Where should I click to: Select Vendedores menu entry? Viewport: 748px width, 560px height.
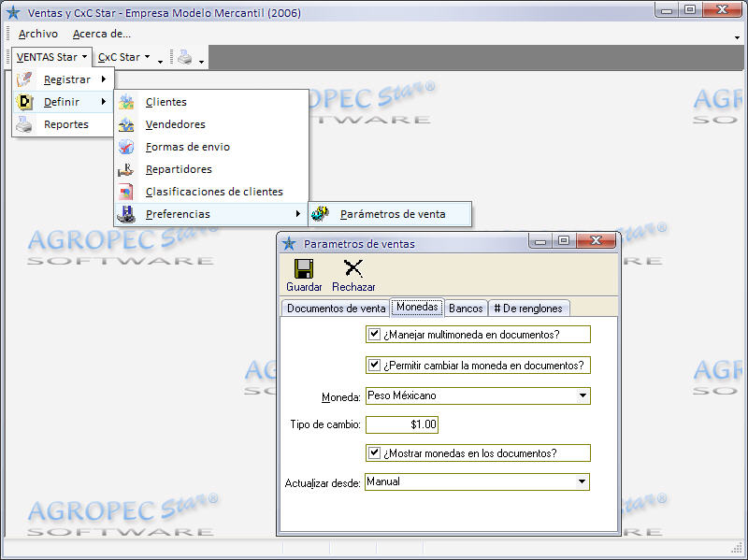click(211, 124)
